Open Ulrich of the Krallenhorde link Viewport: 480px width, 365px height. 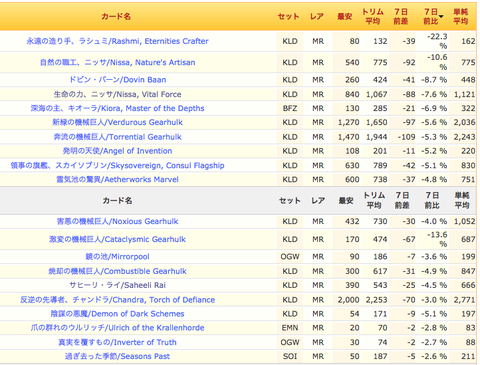click(x=117, y=328)
